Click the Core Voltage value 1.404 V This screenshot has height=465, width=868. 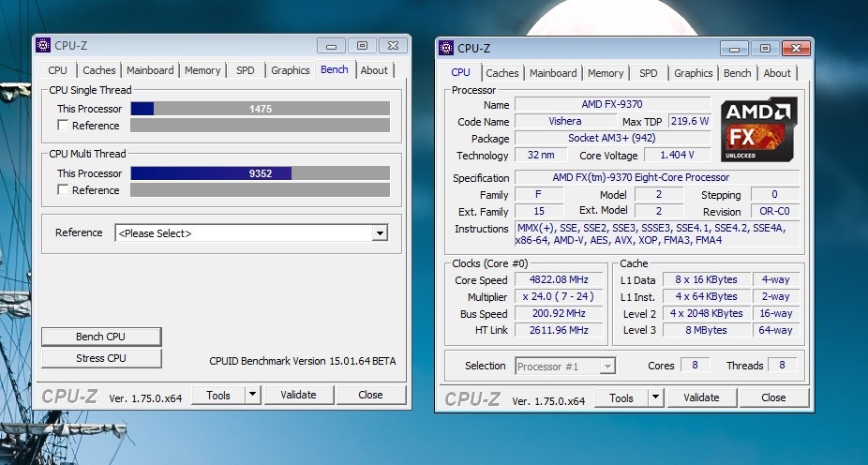coord(677,155)
